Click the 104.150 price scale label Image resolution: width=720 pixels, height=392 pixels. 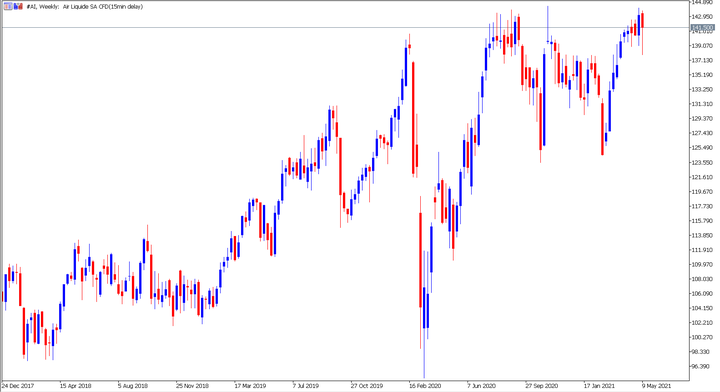(x=703, y=308)
